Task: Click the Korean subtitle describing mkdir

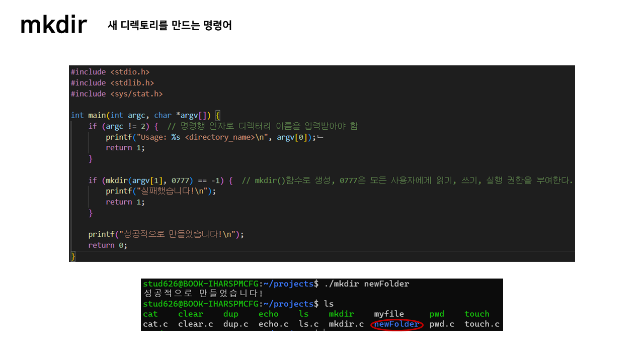Action: pyautogui.click(x=169, y=26)
